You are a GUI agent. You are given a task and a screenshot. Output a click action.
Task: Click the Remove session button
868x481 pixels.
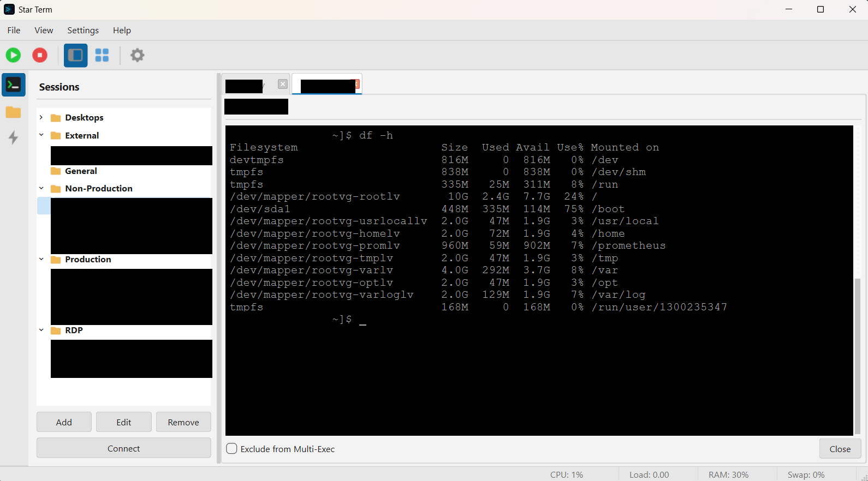pyautogui.click(x=183, y=422)
